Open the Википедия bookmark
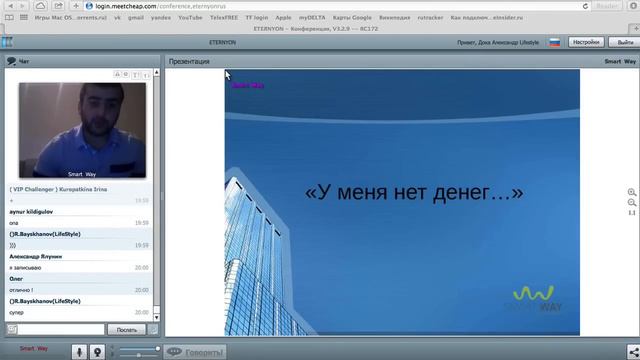 (395, 18)
